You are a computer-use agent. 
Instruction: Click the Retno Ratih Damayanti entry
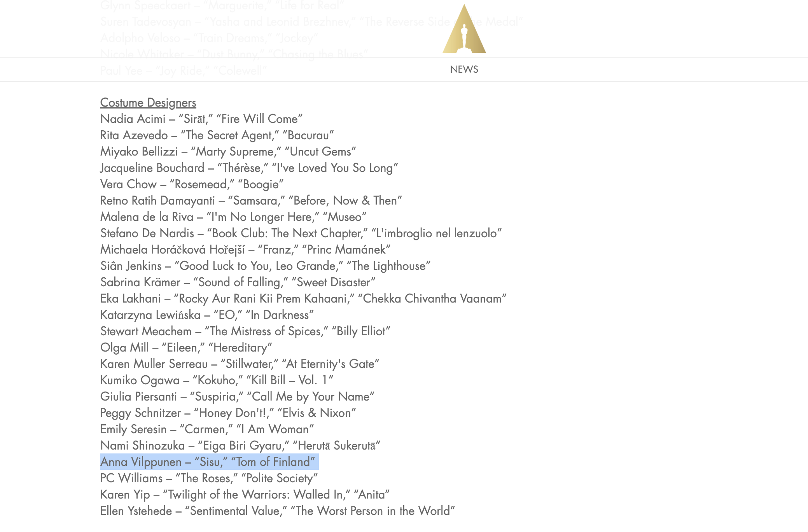(251, 201)
